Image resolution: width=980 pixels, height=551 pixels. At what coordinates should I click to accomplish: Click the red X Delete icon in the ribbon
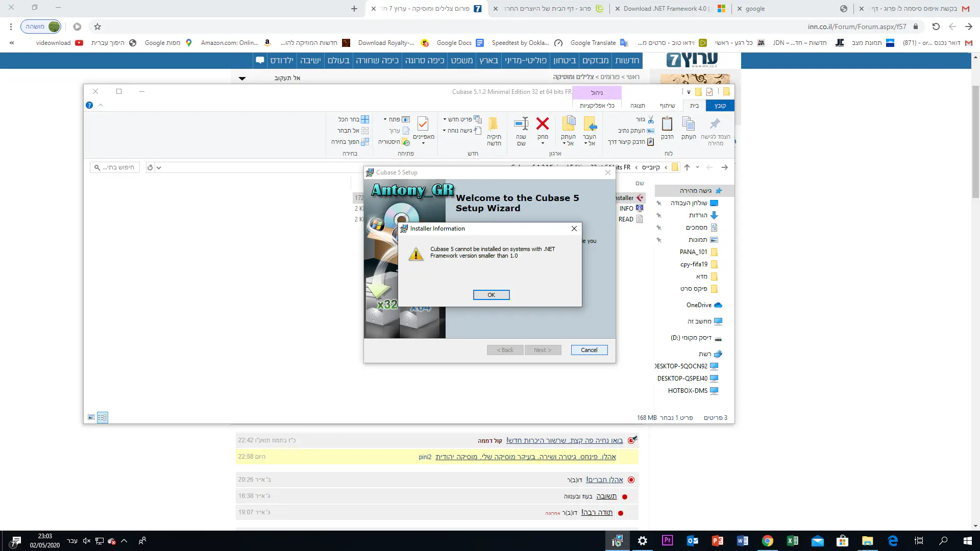(543, 124)
